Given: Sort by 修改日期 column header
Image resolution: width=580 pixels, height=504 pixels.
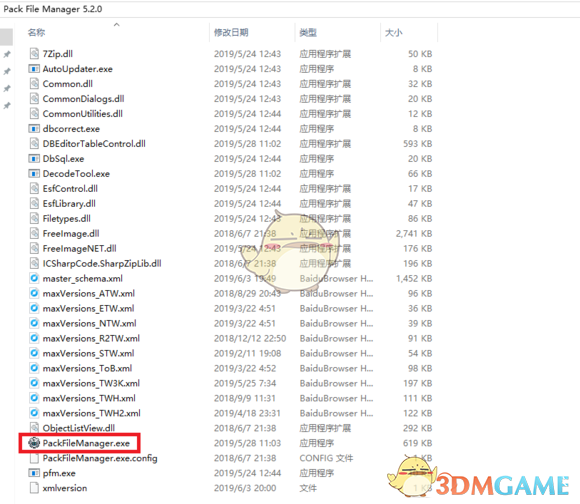Looking at the screenshot, I should point(231,33).
